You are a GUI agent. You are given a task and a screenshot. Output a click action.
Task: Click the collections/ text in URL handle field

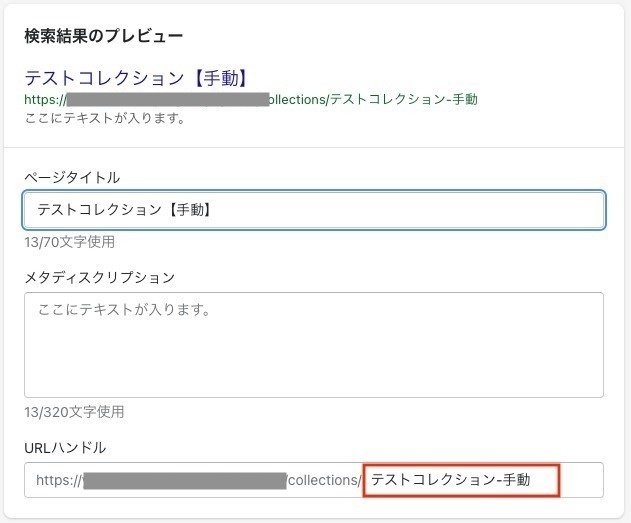pos(325,480)
